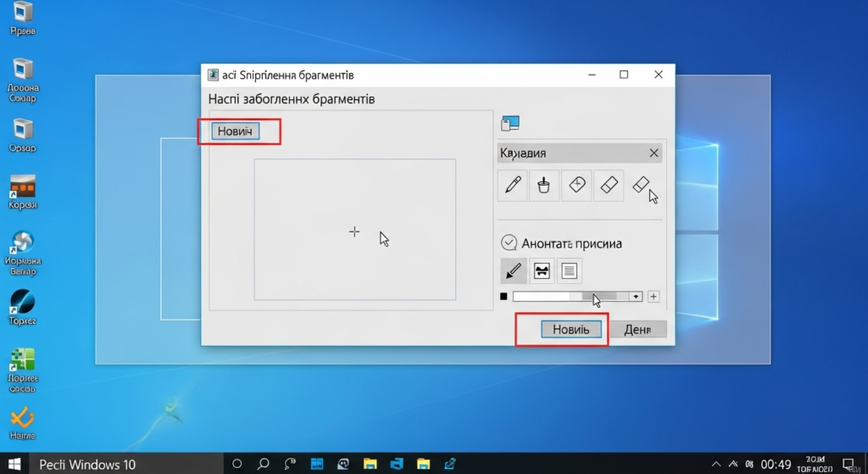Viewport: 868px width, 474px height.
Task: Open the search icon on the taskbar
Action: pos(264,464)
